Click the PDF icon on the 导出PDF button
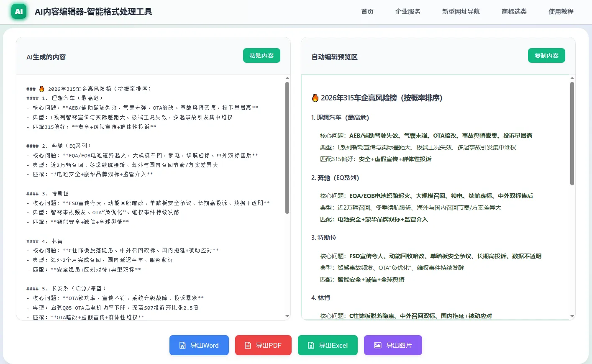This screenshot has height=364, width=592. click(249, 345)
